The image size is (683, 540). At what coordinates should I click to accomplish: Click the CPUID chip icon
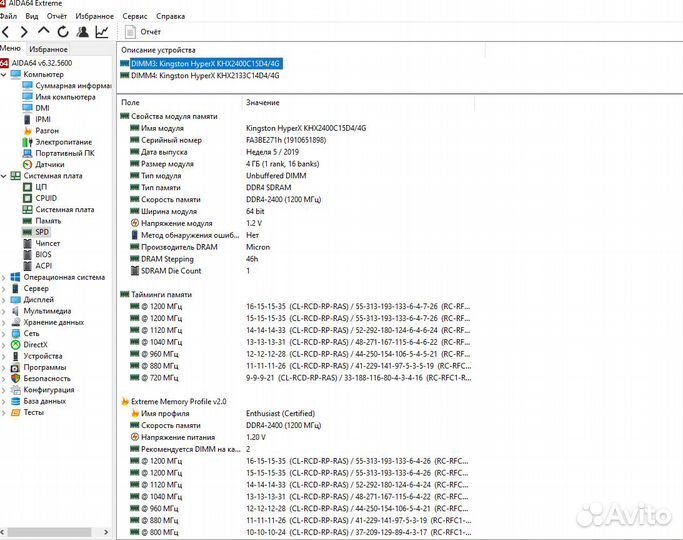click(x=27, y=199)
